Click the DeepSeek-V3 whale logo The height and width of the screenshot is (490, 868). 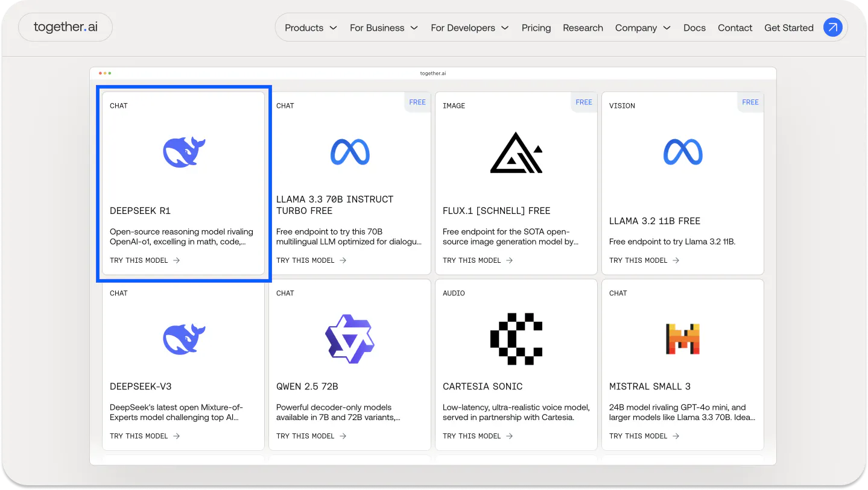184,339
